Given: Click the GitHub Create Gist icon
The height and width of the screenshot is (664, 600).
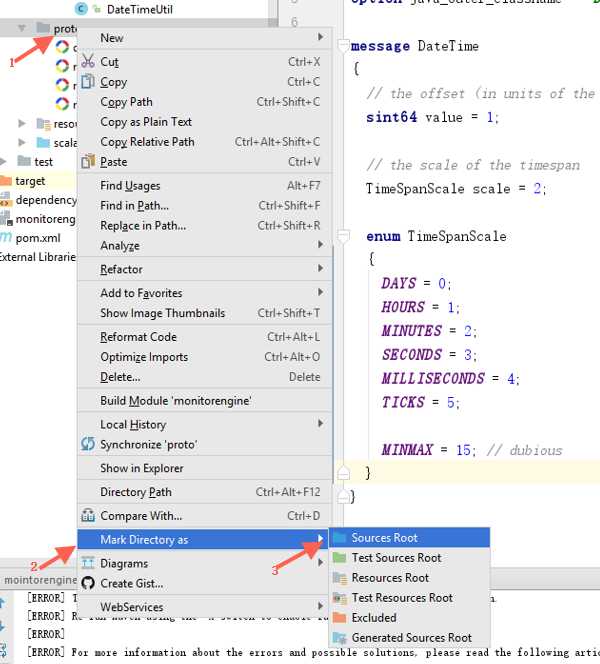Looking at the screenshot, I should click(88, 583).
